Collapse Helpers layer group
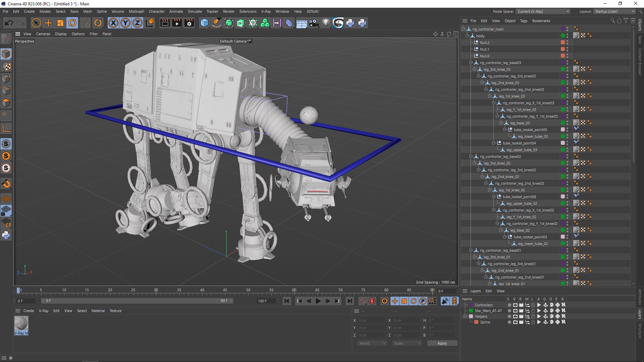 (x=465, y=316)
